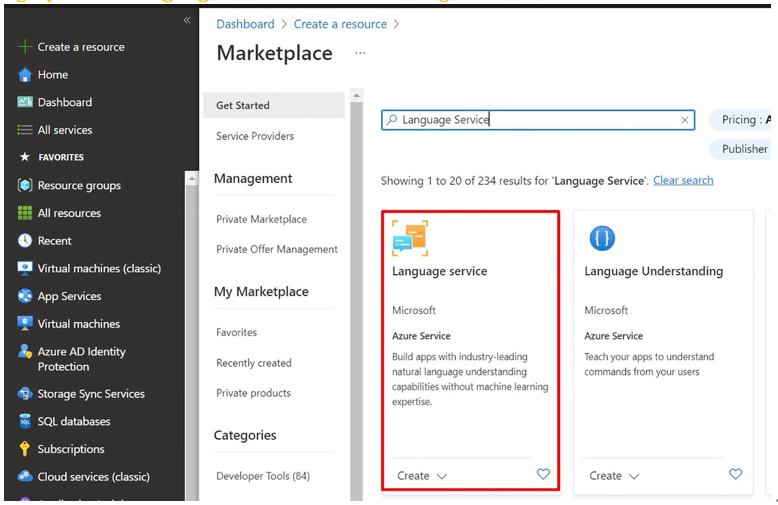Viewport: 778px width, 505px height.
Task: Click the Language Understanding braces icon
Action: click(602, 238)
